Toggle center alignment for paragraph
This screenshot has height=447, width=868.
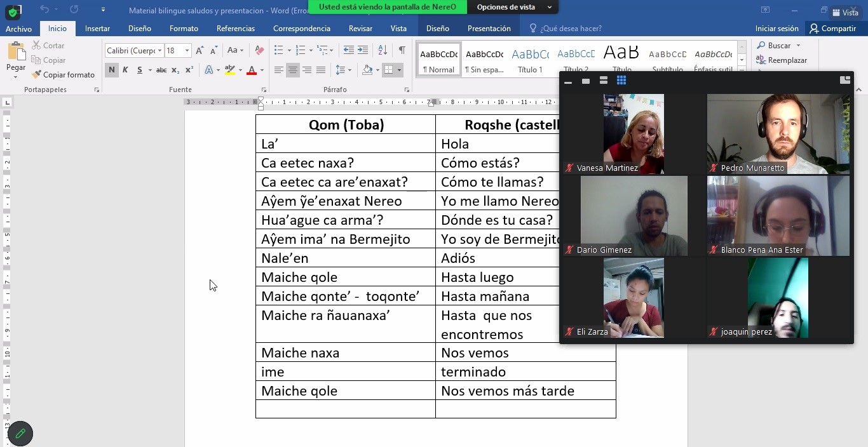pos(292,70)
